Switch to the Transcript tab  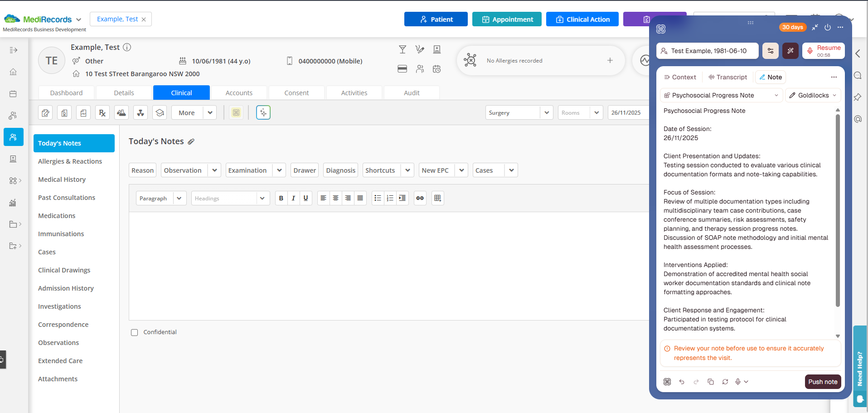728,77
